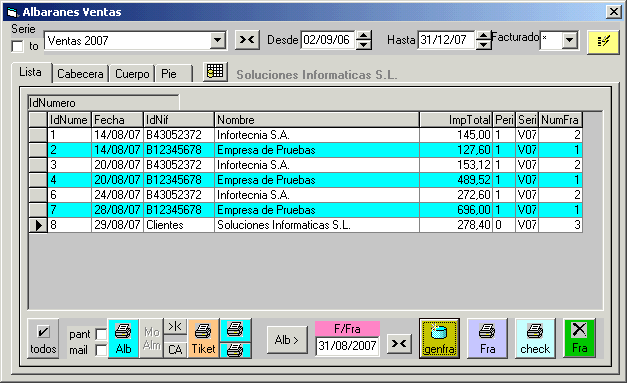Click the 'Alb >' button

287,340
